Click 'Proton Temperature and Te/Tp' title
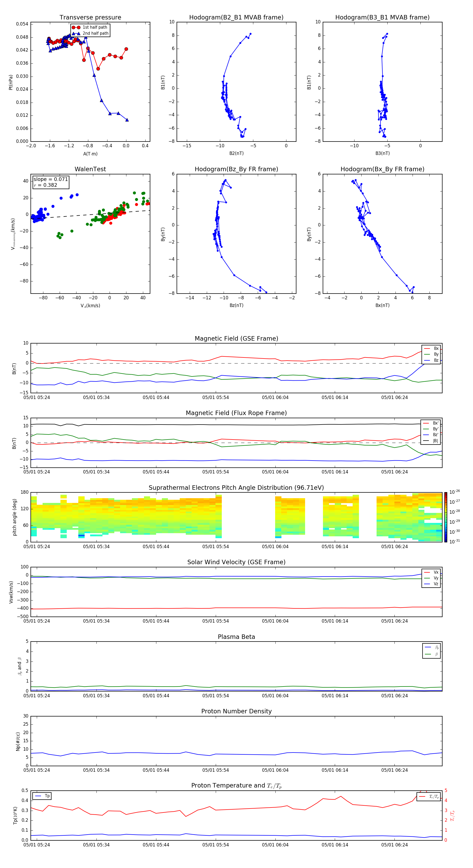Image resolution: width=473 pixels, height=868 pixels. [236, 786]
